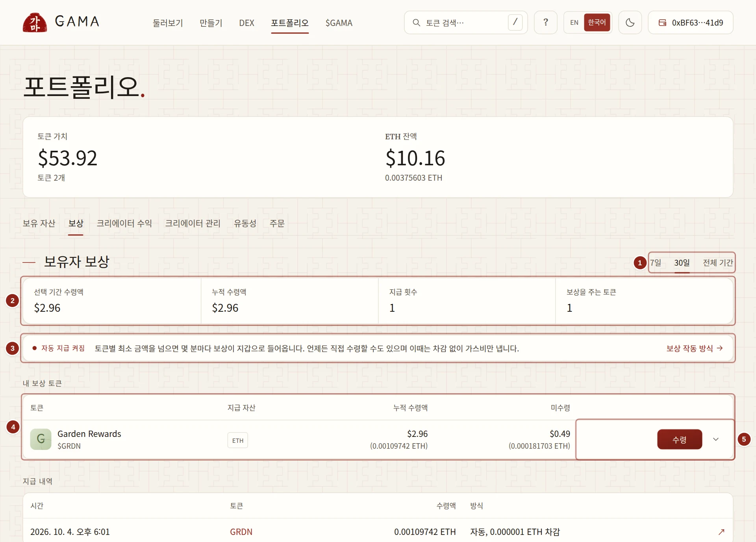Click Garden Rewards token name
This screenshot has width=756, height=542.
(89, 434)
